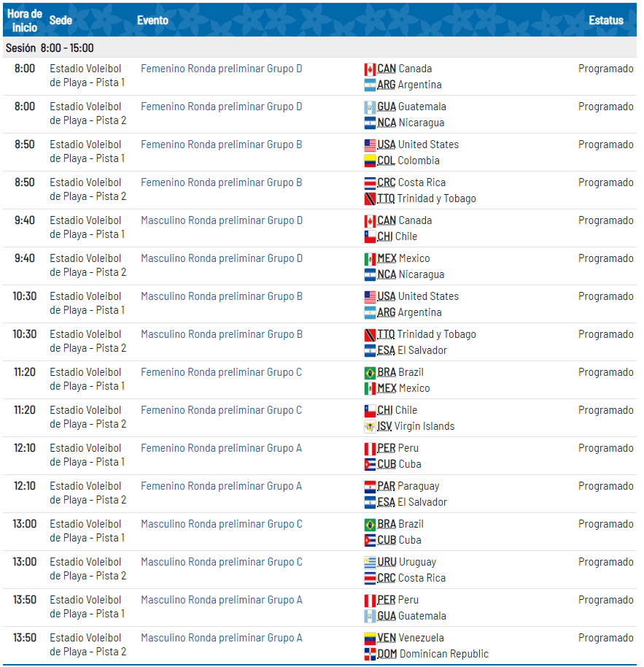Click Peru flag in the 13:50 match
644x667 pixels.
(x=370, y=600)
